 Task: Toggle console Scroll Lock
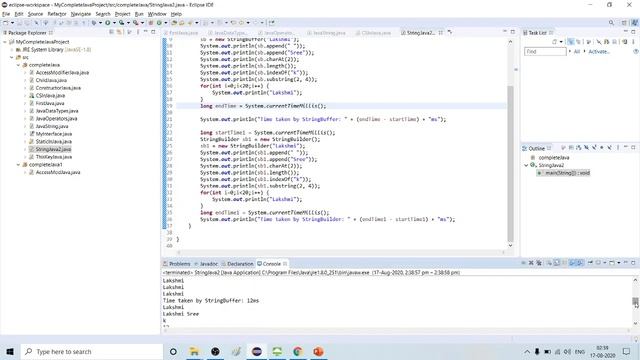point(556,263)
